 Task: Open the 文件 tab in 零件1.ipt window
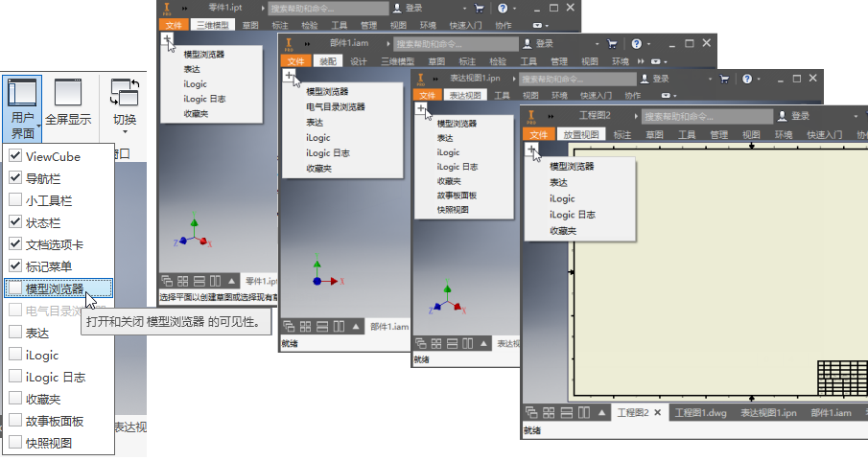click(174, 25)
